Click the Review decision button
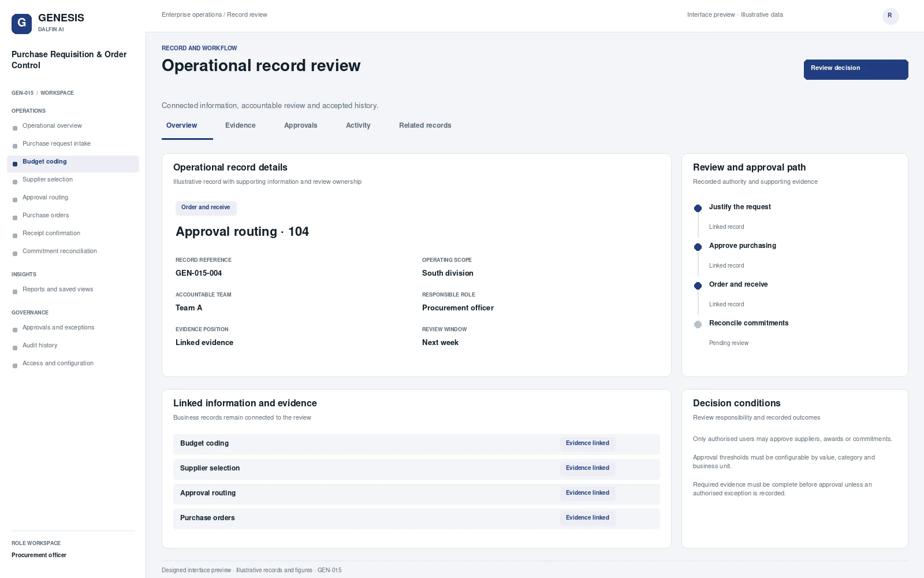The width and height of the screenshot is (924, 578). tap(856, 69)
